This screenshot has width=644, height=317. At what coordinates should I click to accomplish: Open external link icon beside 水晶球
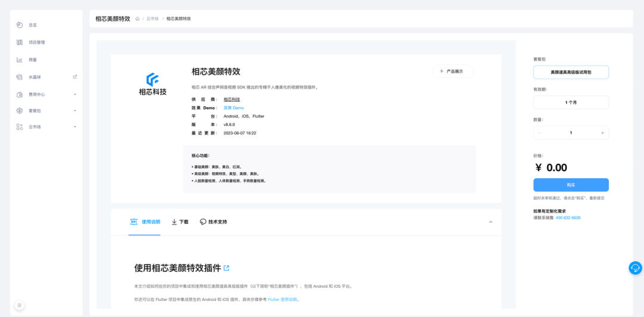[75, 77]
